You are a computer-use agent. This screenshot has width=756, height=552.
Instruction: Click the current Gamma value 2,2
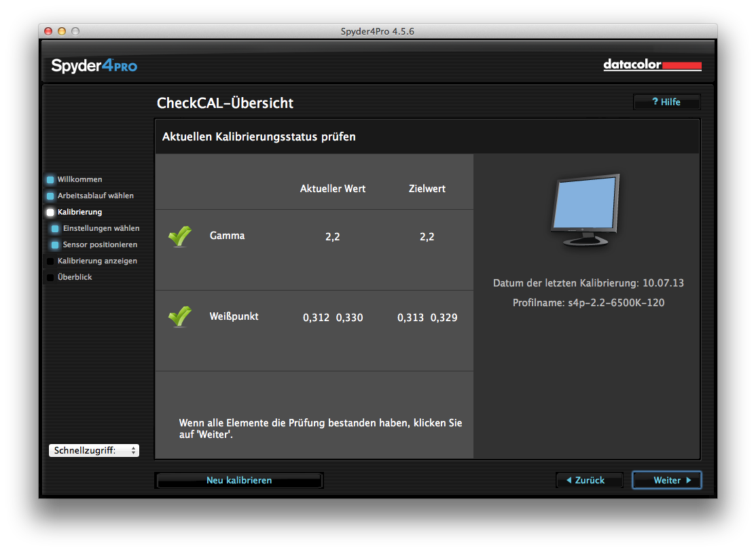pyautogui.click(x=333, y=237)
